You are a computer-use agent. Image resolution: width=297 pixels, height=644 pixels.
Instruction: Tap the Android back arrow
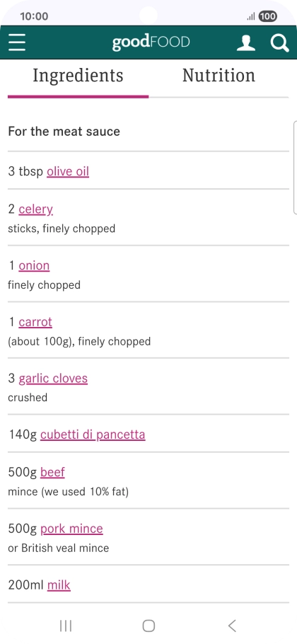[232, 626]
